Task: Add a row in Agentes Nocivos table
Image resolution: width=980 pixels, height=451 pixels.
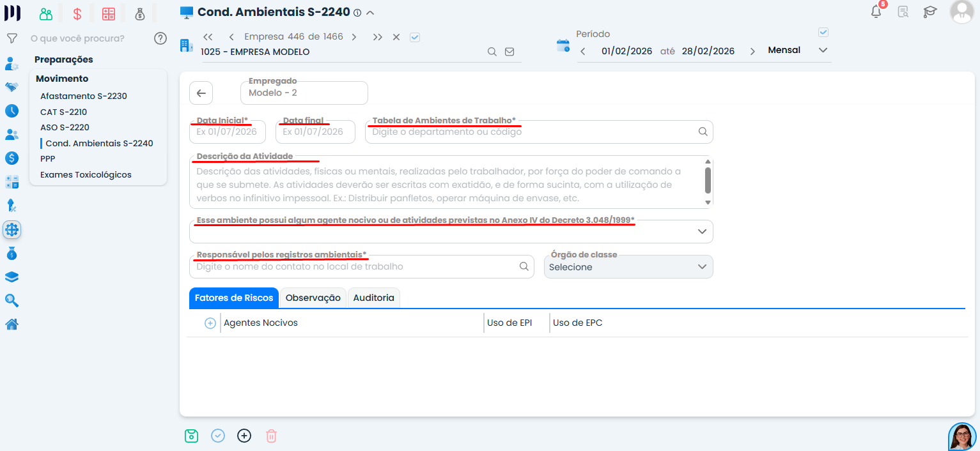Action: click(210, 323)
